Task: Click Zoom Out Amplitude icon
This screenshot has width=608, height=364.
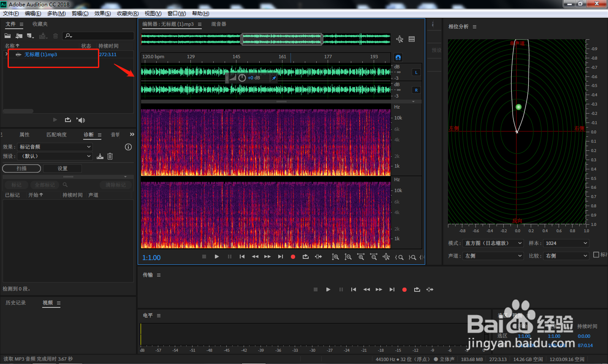Action: pyautogui.click(x=348, y=257)
